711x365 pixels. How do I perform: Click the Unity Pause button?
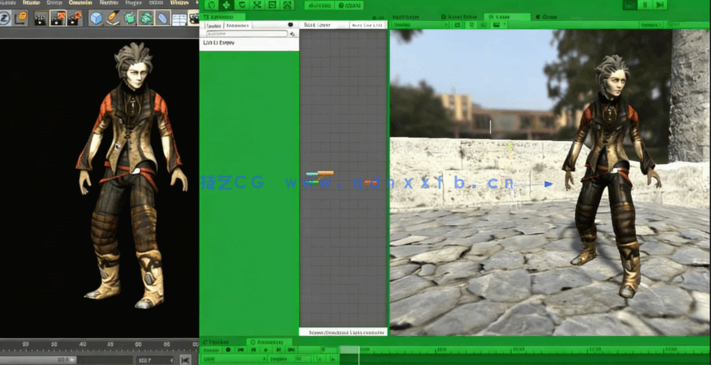pyautogui.click(x=645, y=5)
